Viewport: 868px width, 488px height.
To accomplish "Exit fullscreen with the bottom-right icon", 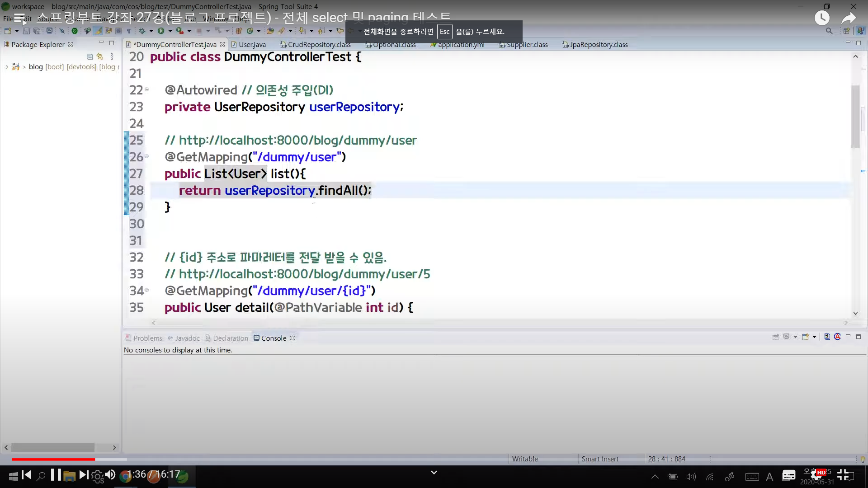I will (x=843, y=475).
